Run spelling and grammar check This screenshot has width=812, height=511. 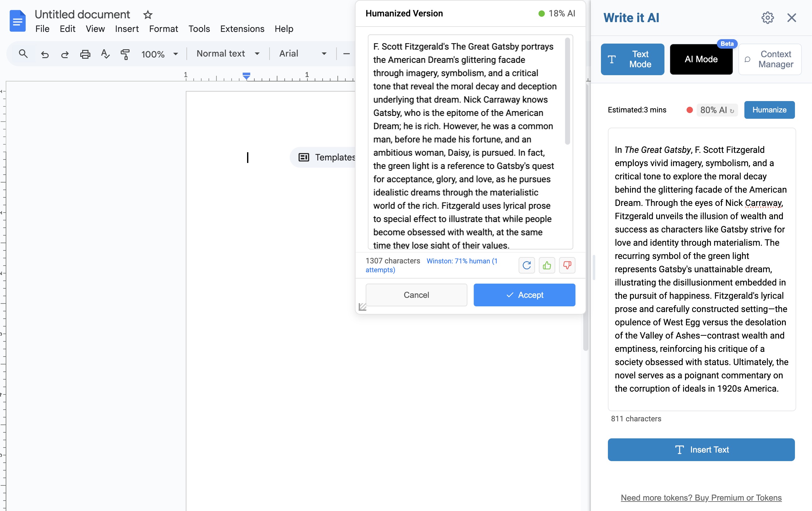(105, 54)
